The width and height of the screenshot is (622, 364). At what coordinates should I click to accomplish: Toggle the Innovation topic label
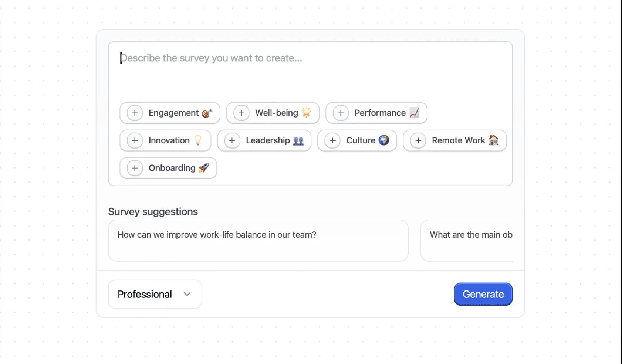(169, 140)
